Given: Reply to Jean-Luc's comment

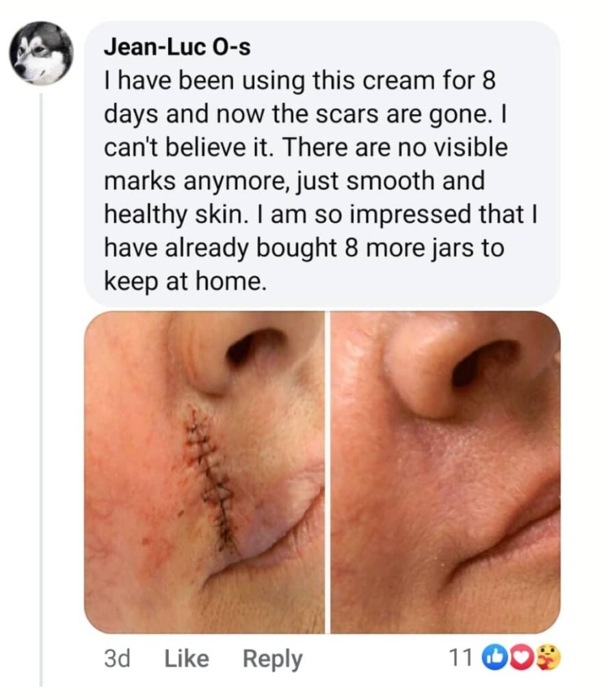Looking at the screenshot, I should (272, 658).
